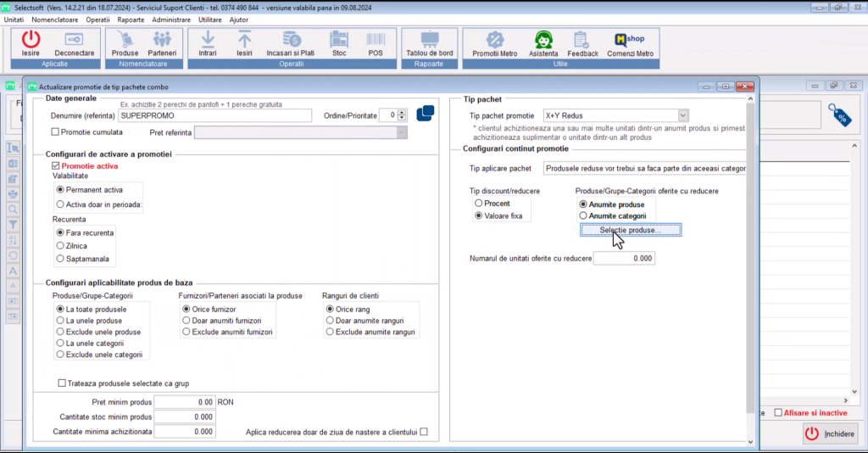This screenshot has width=868, height=453.
Task: Open the Unitati menu
Action: pyautogui.click(x=14, y=20)
